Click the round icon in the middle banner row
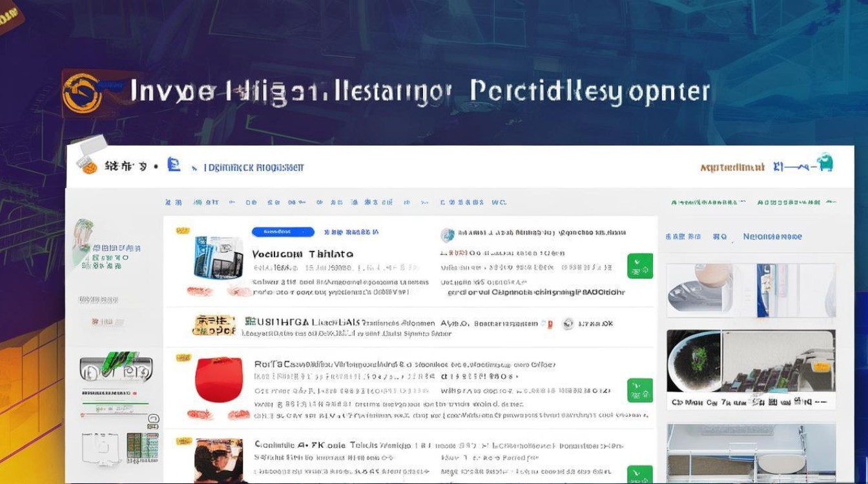 [x=568, y=324]
